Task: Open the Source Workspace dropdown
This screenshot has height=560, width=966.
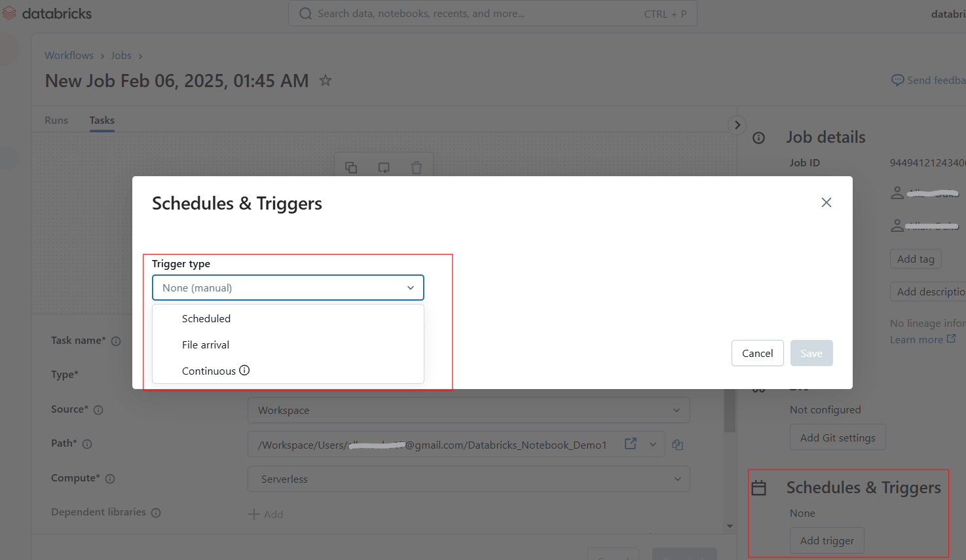Action: pyautogui.click(x=469, y=410)
